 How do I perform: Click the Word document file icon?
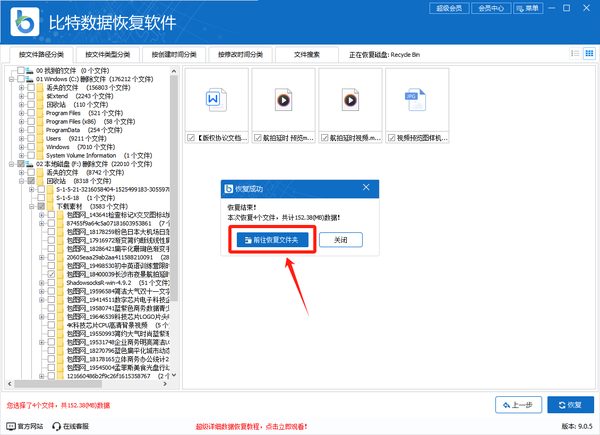(x=217, y=100)
